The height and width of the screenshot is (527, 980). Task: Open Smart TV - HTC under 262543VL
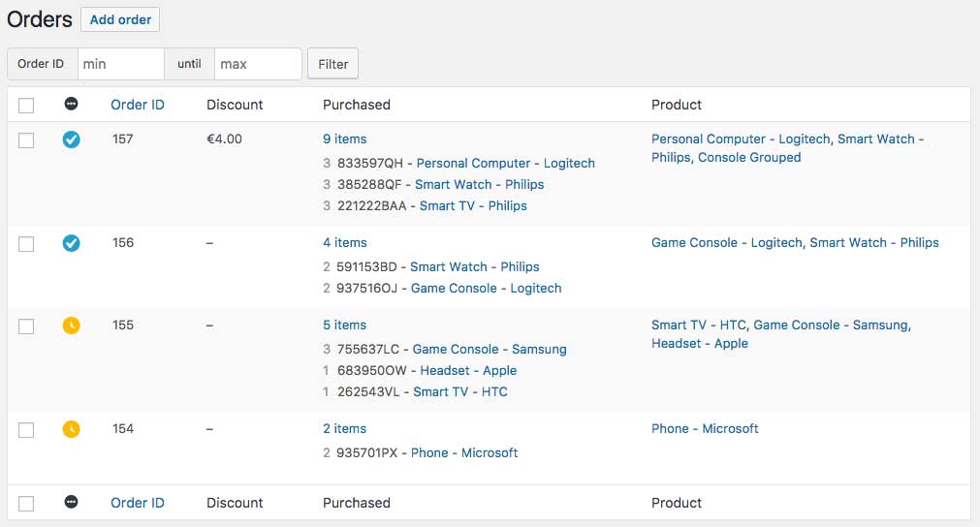(x=460, y=391)
